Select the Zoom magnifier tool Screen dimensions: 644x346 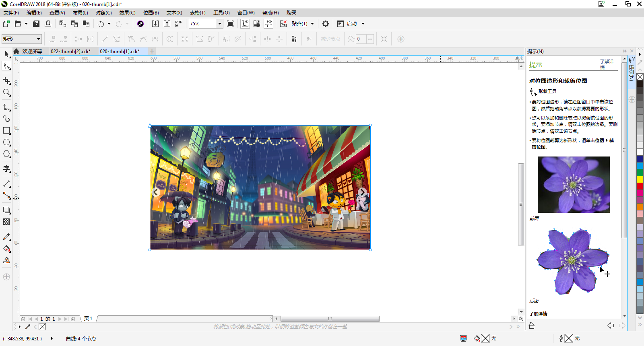[x=6, y=93]
